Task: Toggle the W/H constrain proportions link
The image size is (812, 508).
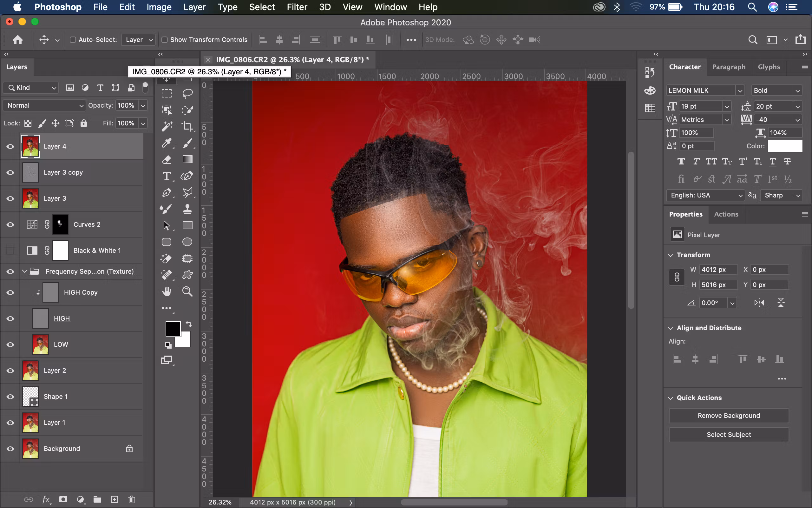Action: pyautogui.click(x=677, y=277)
